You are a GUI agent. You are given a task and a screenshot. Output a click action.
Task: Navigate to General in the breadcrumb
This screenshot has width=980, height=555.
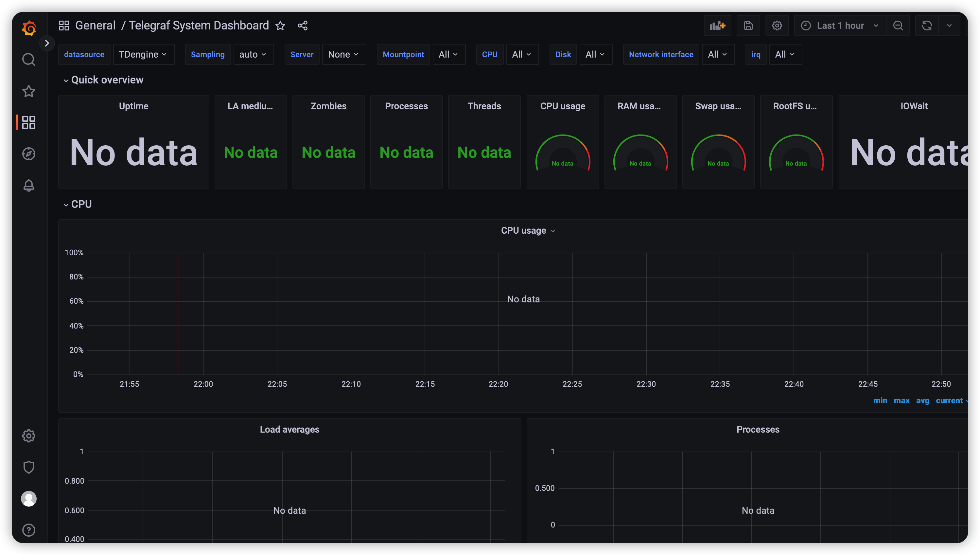(x=95, y=25)
